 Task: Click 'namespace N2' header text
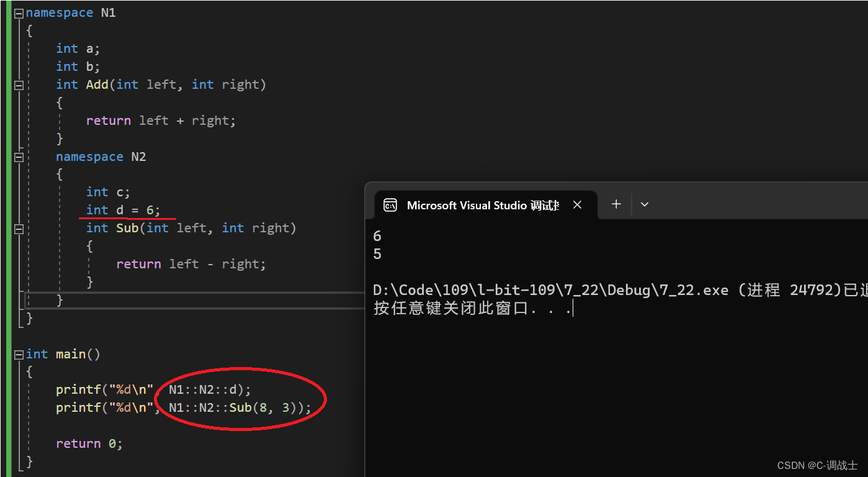pyautogui.click(x=101, y=157)
